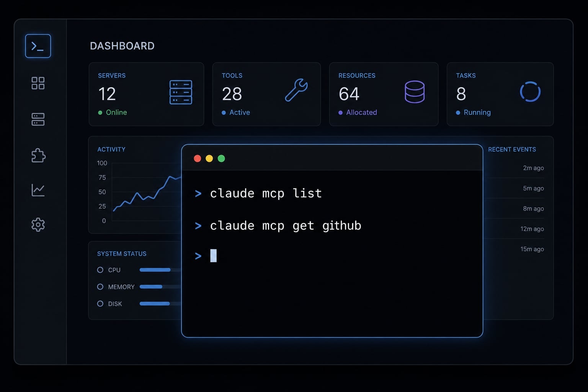
Task: Click the wrench icon in Tools card
Action: coord(296,90)
